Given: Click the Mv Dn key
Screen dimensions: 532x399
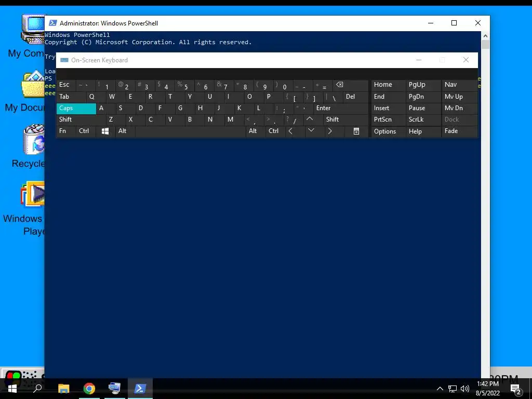Looking at the screenshot, I should click(459, 108).
